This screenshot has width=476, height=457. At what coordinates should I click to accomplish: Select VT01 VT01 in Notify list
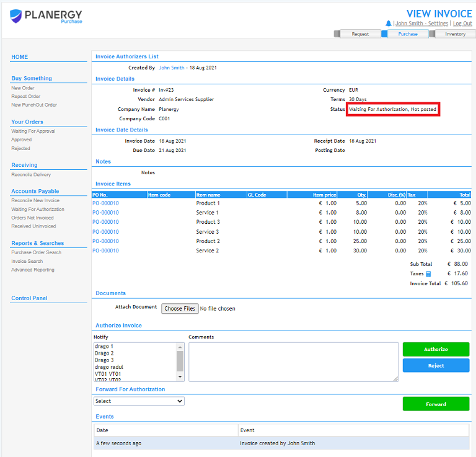coord(108,374)
